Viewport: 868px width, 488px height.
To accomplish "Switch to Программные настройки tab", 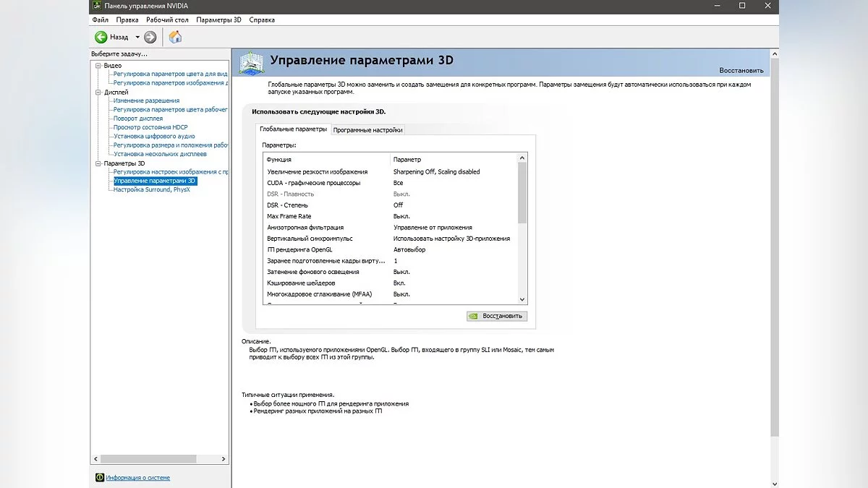I will (367, 130).
